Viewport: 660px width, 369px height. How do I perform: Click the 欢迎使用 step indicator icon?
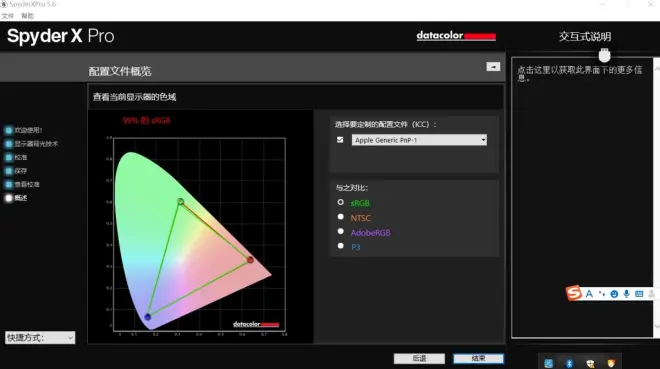8,130
